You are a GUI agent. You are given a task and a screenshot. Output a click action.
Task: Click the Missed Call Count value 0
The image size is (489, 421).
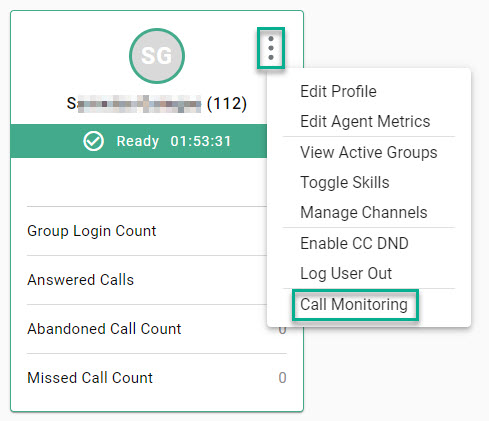point(282,378)
